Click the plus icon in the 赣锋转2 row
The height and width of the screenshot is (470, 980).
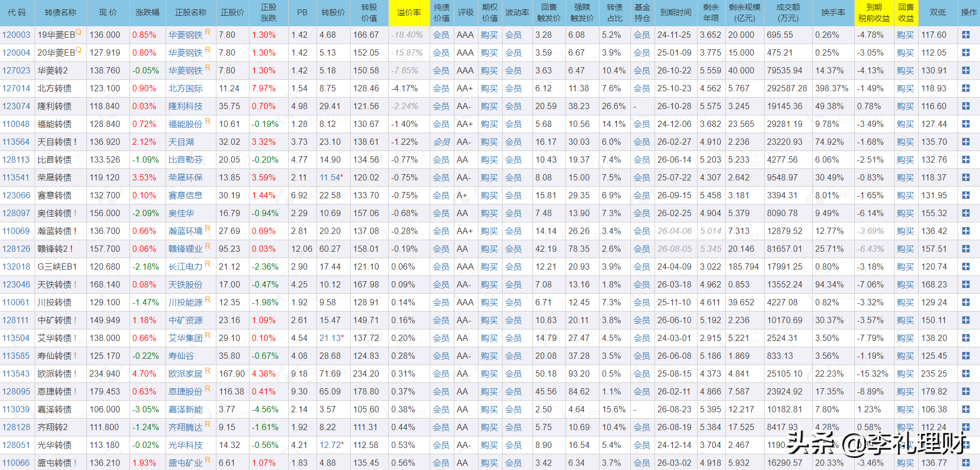[966, 249]
